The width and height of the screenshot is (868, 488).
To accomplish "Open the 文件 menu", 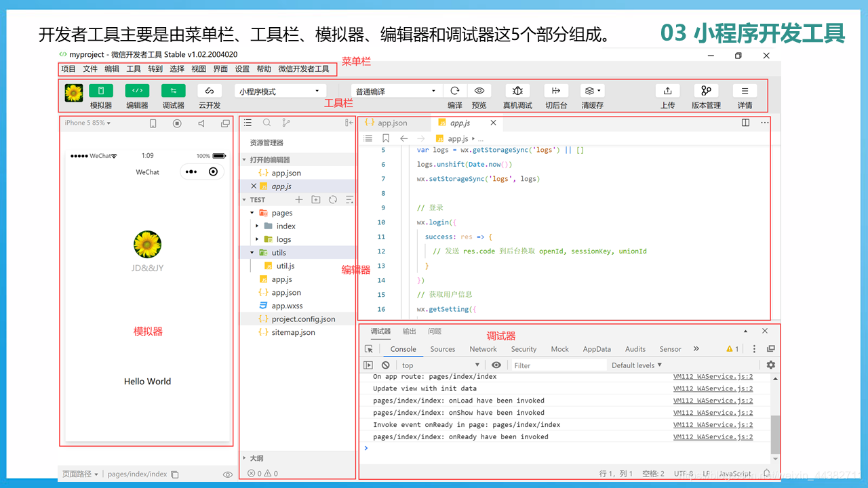I will tap(90, 69).
